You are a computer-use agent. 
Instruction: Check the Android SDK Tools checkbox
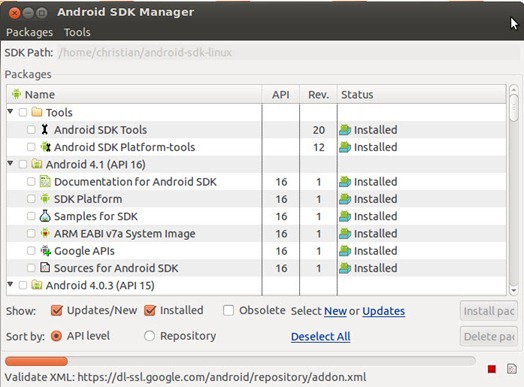tap(31, 130)
